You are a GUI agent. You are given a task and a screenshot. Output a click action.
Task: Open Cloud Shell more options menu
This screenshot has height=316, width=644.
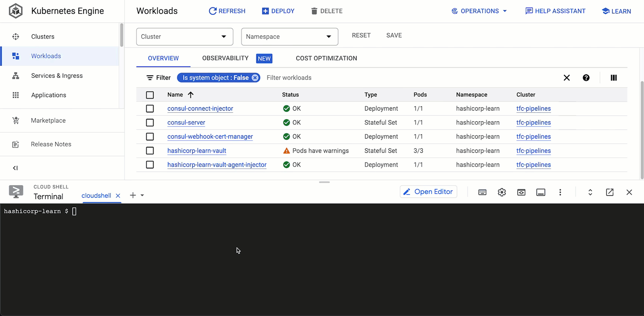click(x=560, y=192)
